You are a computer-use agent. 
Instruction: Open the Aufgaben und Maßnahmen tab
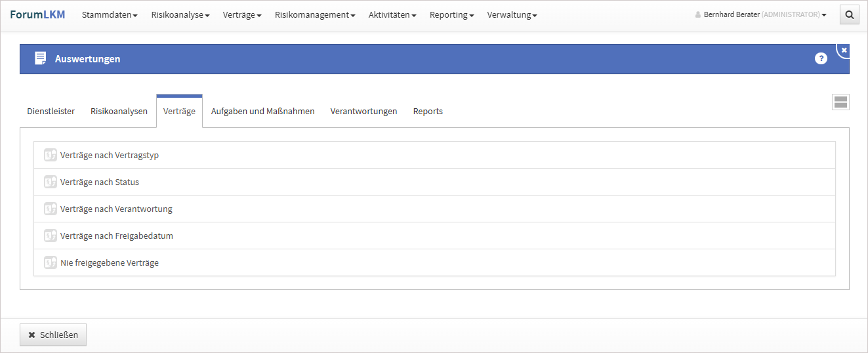tap(262, 111)
